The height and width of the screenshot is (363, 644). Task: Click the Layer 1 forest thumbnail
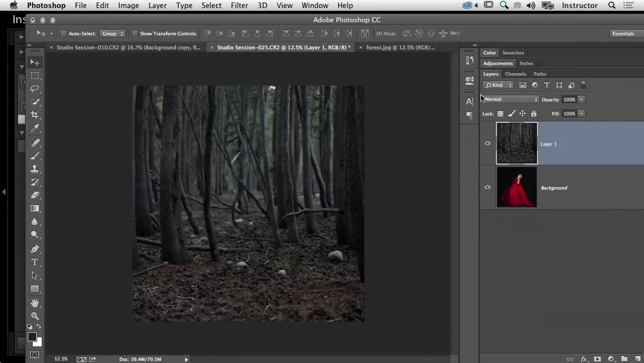click(x=517, y=143)
